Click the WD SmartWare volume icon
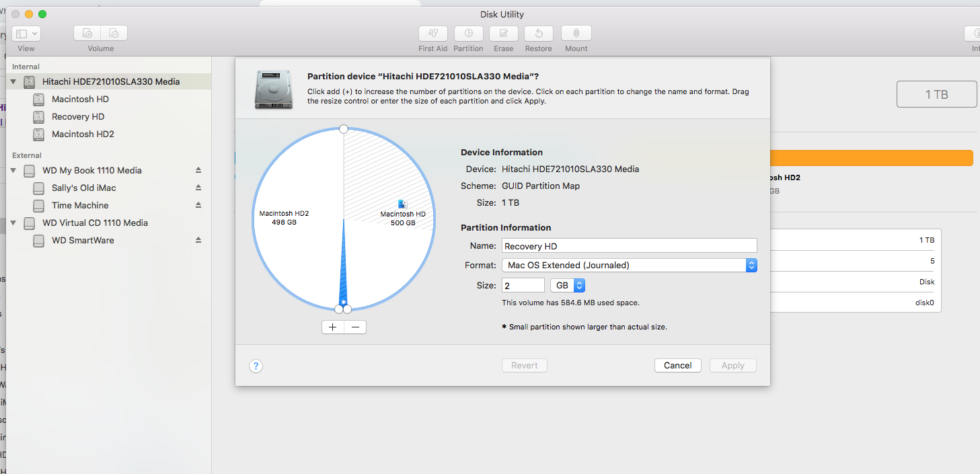This screenshot has width=980, height=474. pyautogui.click(x=39, y=240)
